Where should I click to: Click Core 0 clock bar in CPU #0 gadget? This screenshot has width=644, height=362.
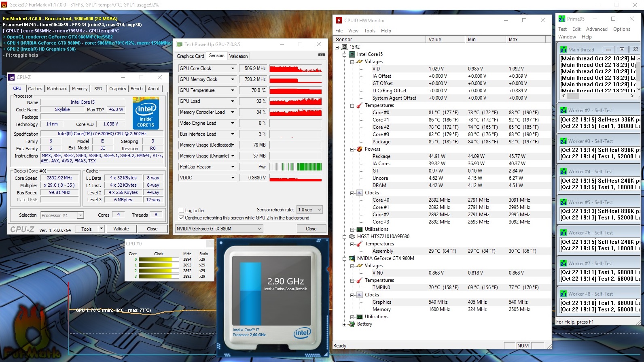[159, 260]
